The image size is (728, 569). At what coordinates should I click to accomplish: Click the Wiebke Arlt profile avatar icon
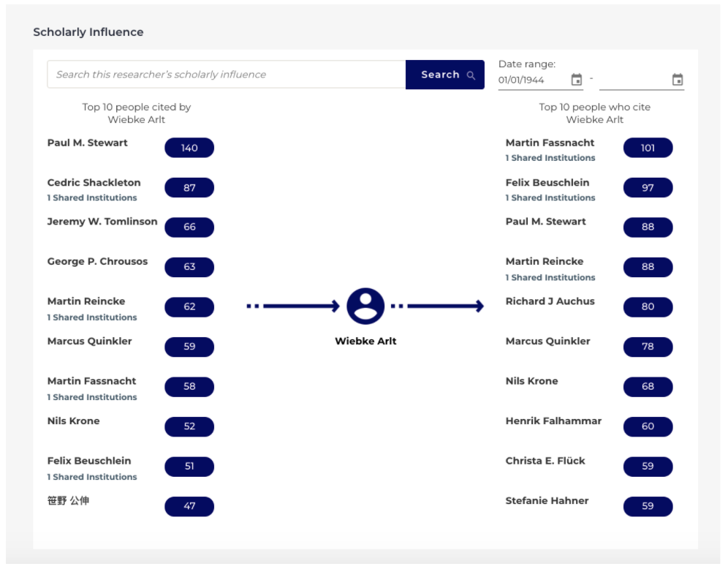[365, 306]
